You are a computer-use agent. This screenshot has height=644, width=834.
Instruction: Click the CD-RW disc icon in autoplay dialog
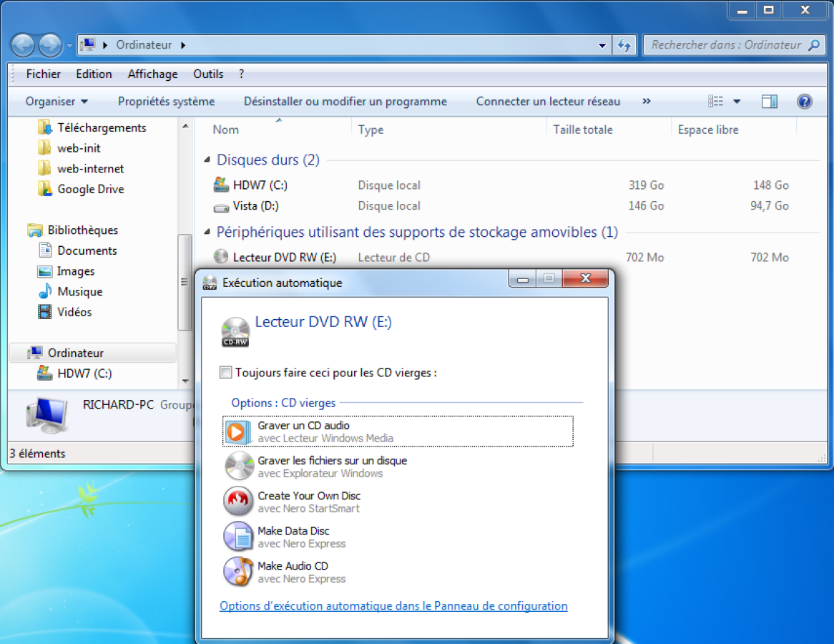point(235,331)
